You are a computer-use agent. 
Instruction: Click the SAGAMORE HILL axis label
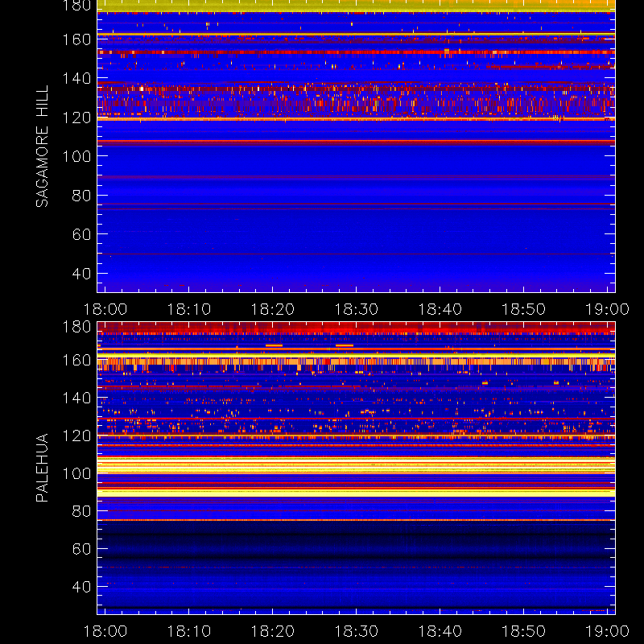42,147
